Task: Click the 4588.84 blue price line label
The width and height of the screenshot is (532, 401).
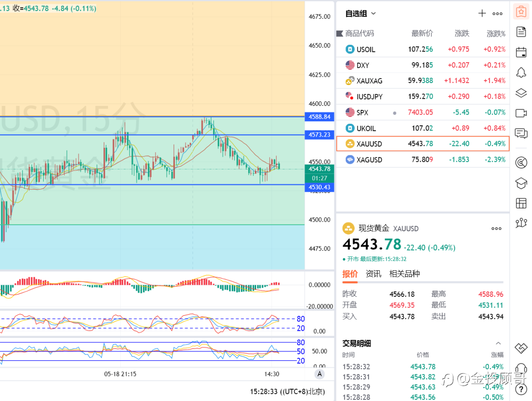Action: tap(320, 117)
